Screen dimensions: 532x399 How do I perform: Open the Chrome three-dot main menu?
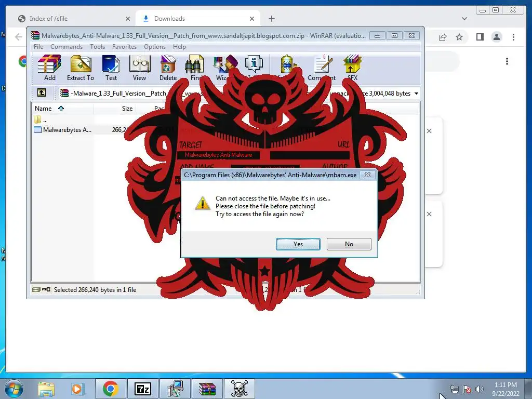513,37
